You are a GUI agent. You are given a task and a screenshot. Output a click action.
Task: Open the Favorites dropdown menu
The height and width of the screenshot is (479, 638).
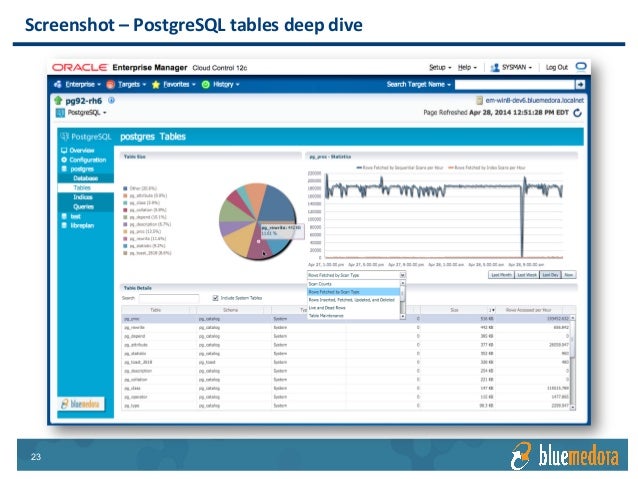pos(179,84)
